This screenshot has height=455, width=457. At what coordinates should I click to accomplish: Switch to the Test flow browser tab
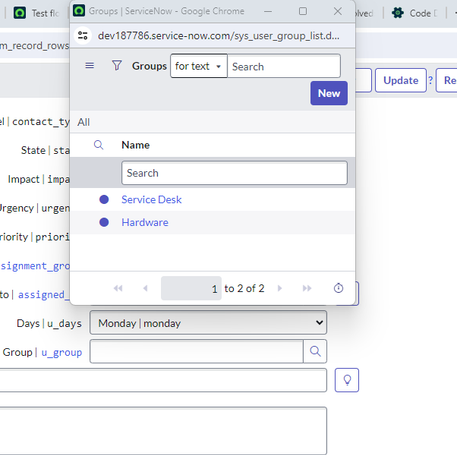point(37,13)
